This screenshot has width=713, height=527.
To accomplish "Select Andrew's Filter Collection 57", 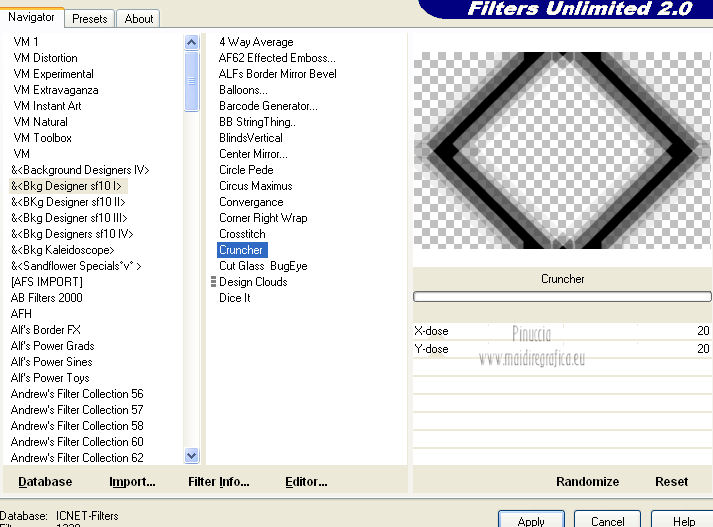I will [77, 410].
